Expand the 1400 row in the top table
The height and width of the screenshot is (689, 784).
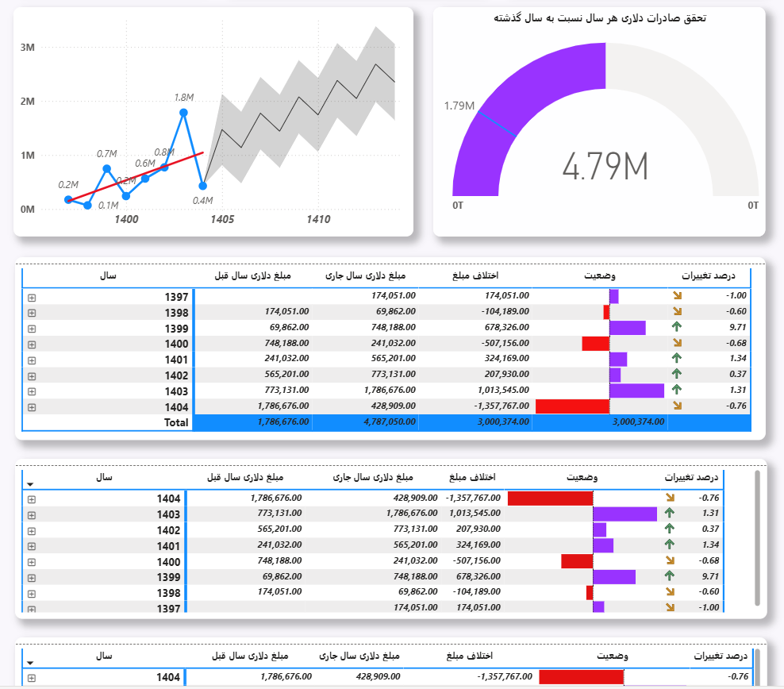(x=32, y=344)
